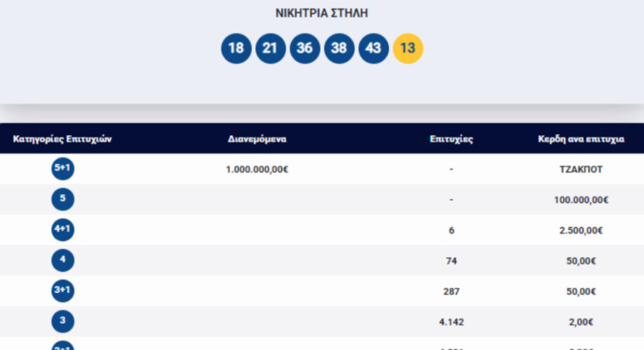Select the category 5 badge
Image resolution: width=644 pixels, height=350 pixels.
tap(63, 200)
